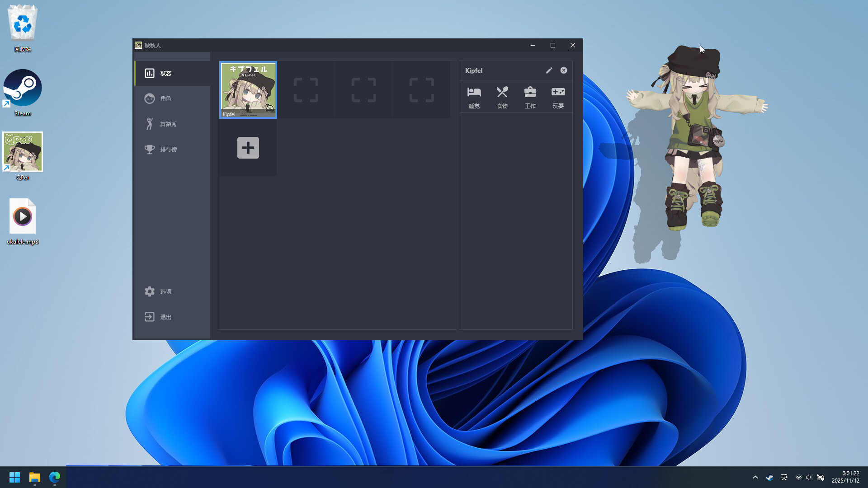
Task: Open 退出 exit with the logout icon
Action: (x=165, y=317)
